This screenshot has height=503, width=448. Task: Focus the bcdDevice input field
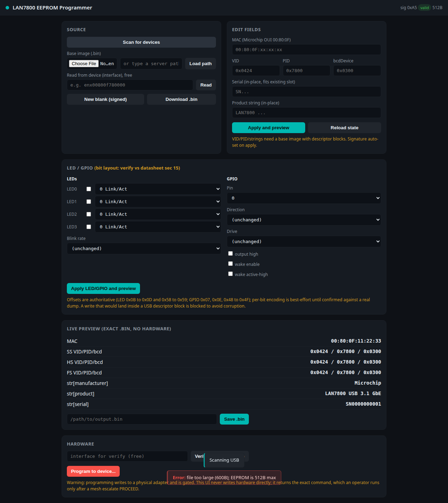point(357,71)
